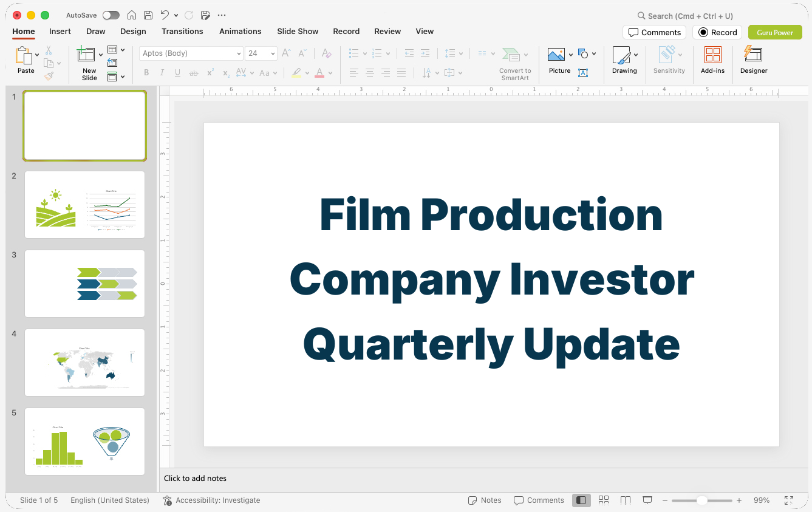Click the text highlight color swatch

(296, 73)
